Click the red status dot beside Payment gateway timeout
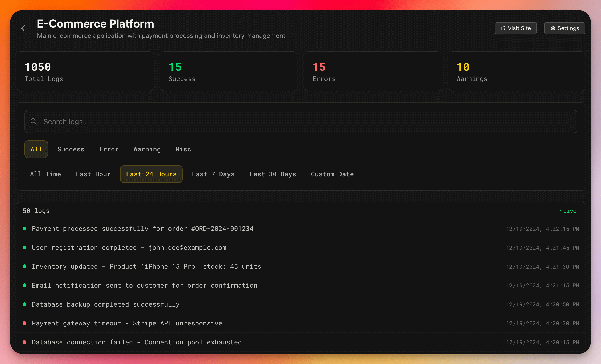 coord(24,323)
